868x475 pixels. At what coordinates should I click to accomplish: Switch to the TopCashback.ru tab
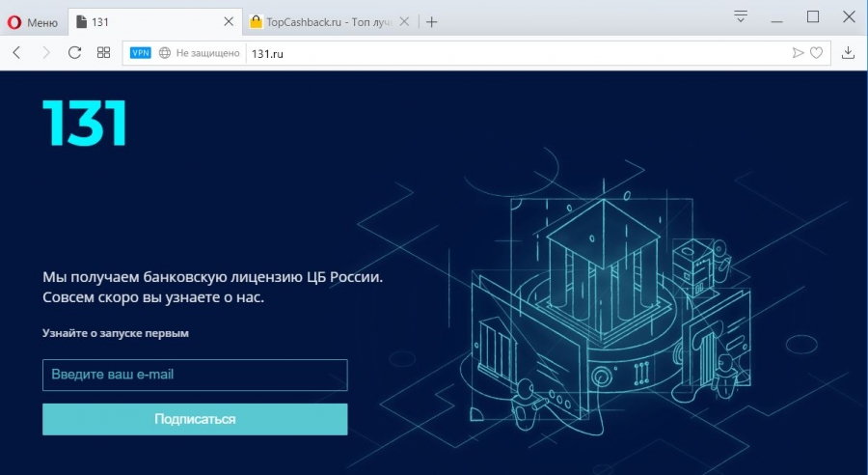pyautogui.click(x=330, y=22)
